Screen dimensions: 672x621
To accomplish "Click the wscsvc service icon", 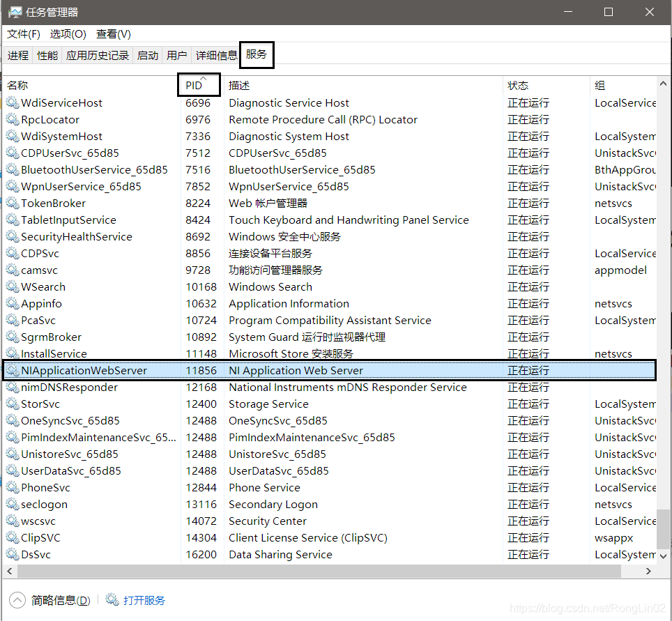I will click(13, 521).
